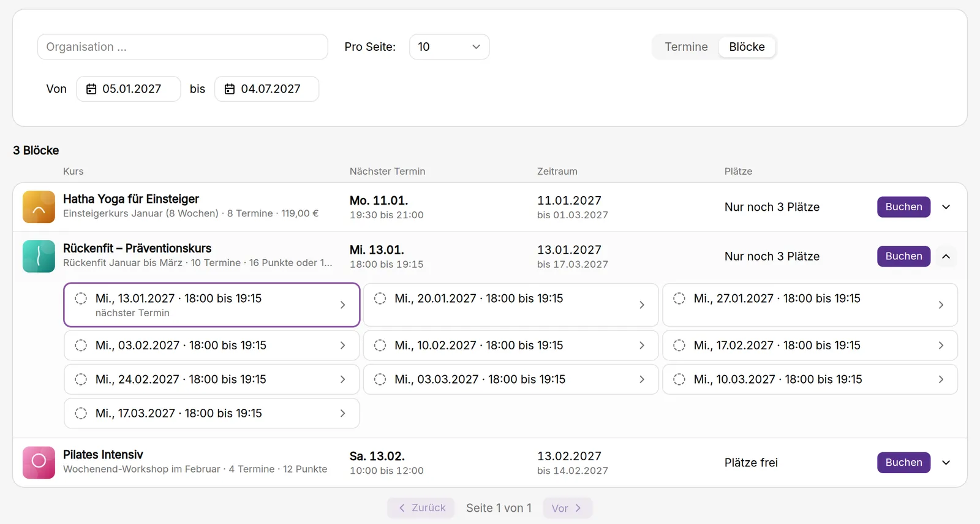
Task: Focus the Organisation search field
Action: tap(183, 47)
